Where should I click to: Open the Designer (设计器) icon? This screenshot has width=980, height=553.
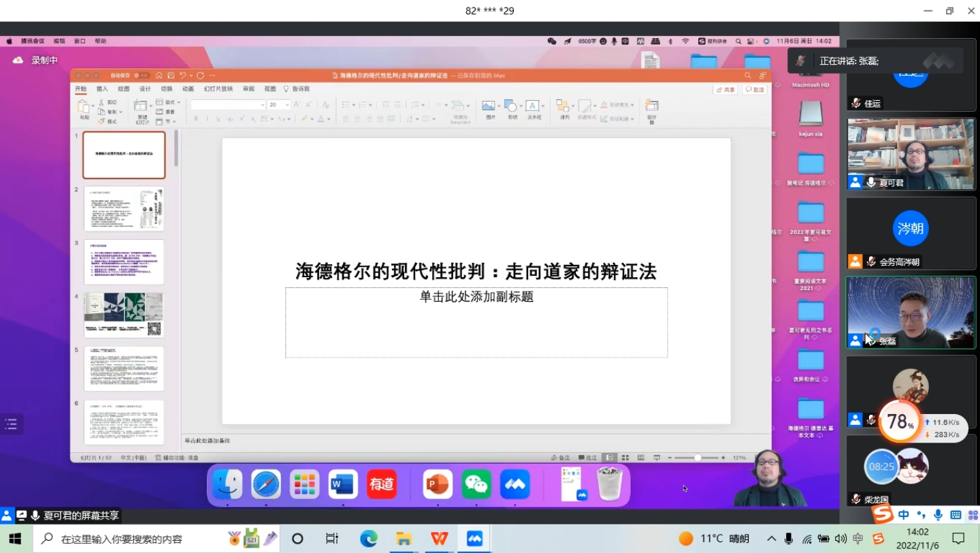[651, 105]
